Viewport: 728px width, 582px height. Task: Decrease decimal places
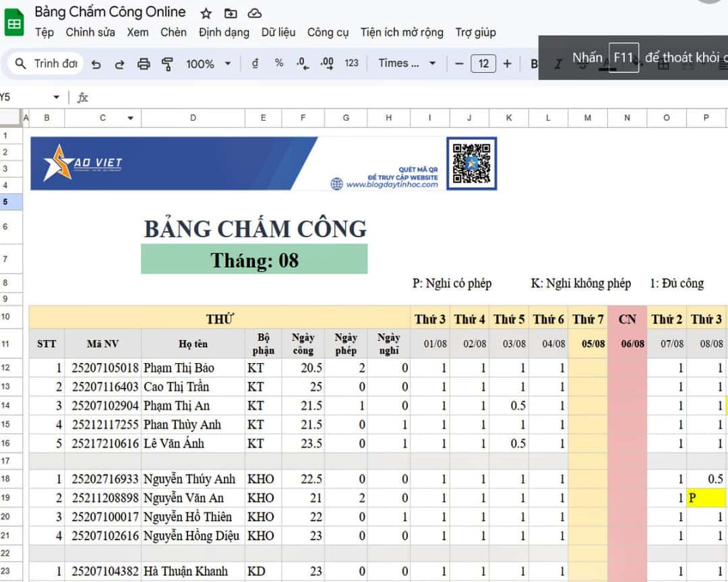point(303,63)
